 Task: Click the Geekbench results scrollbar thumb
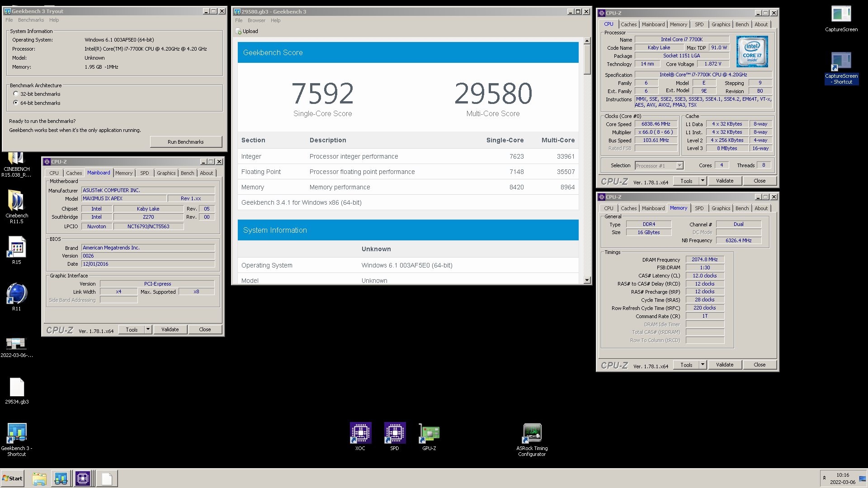pyautogui.click(x=587, y=59)
